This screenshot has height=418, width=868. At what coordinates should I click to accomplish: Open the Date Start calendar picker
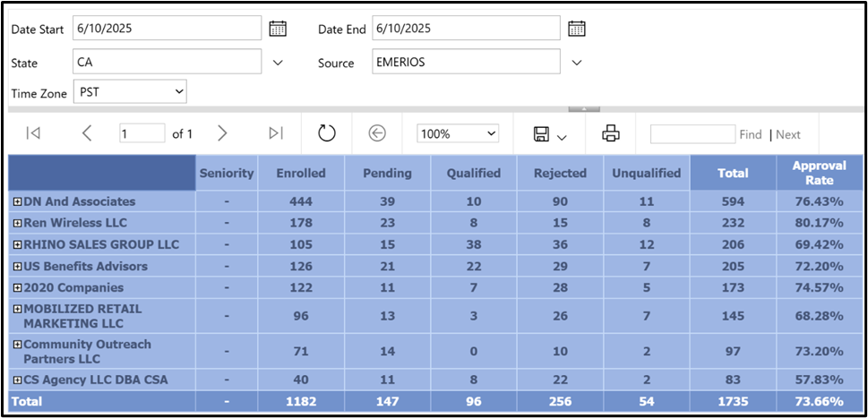coord(278,29)
